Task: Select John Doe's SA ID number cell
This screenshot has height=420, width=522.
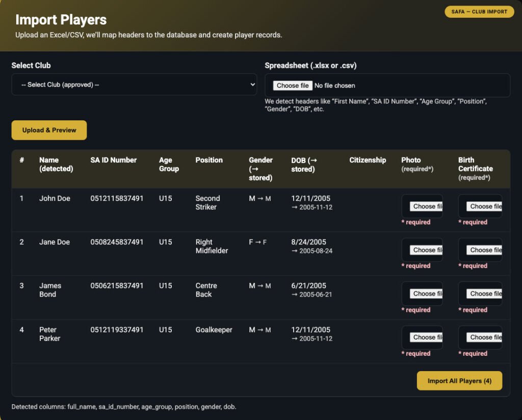Action: click(117, 198)
